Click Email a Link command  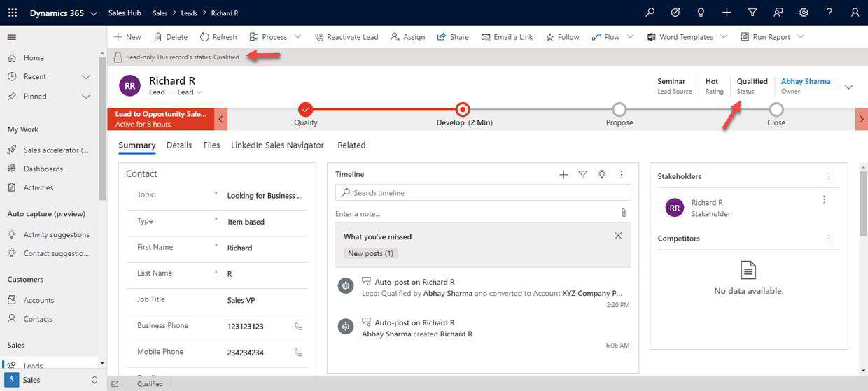coord(507,37)
